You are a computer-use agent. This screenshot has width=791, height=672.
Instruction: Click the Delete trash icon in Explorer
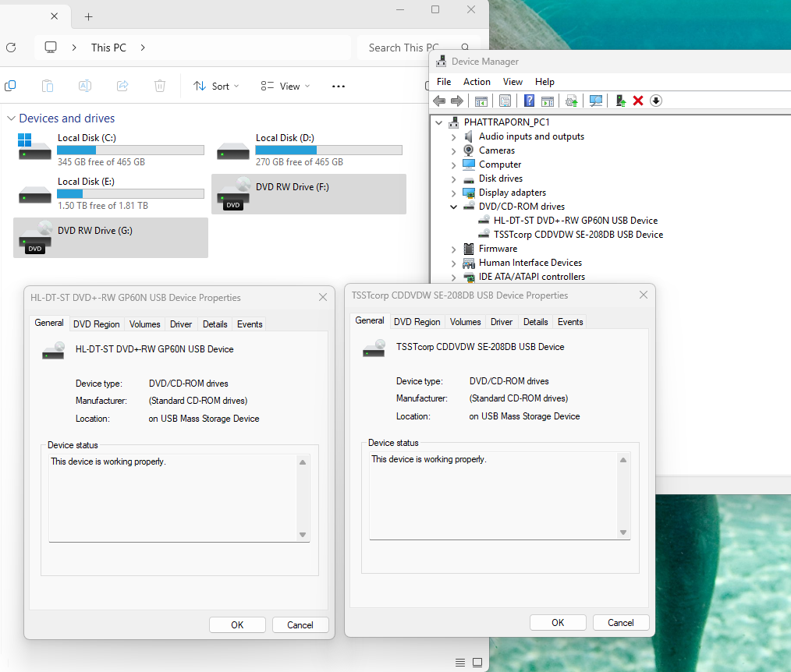[159, 87]
